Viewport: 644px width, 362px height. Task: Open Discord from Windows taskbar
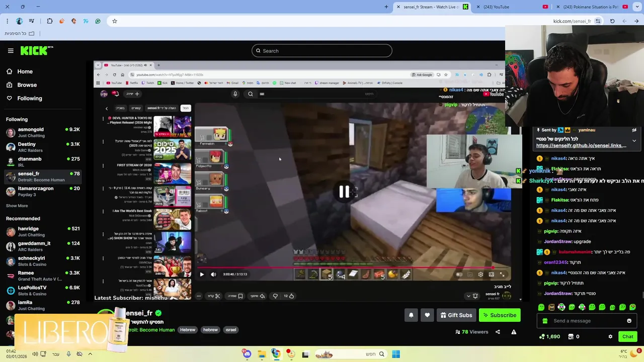click(x=247, y=354)
